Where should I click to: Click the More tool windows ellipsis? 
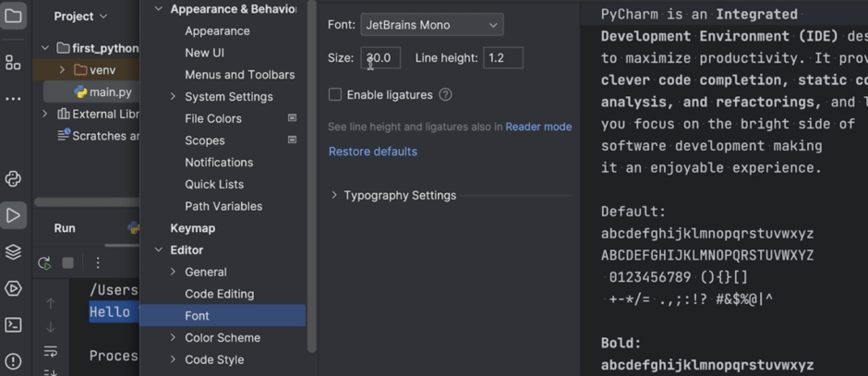coord(13,98)
